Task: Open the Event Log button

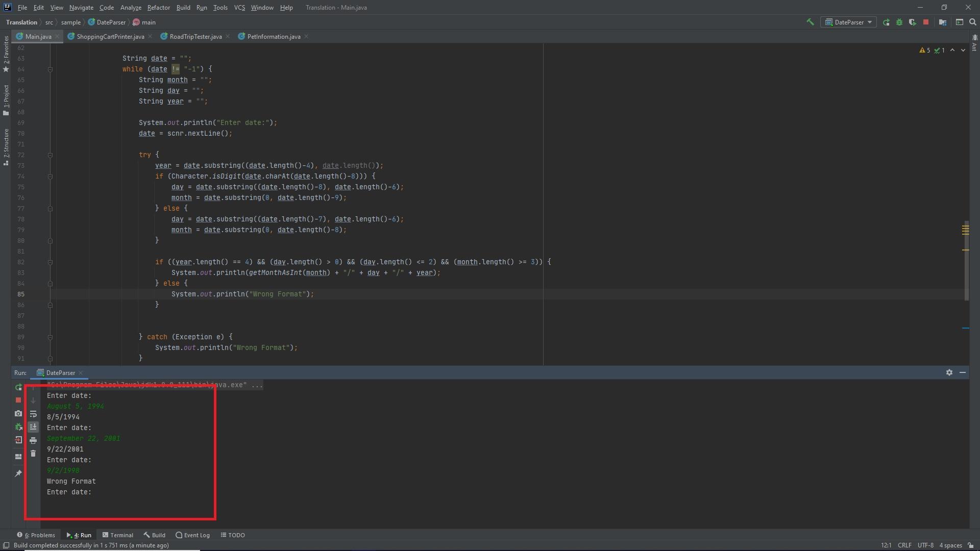Action: tap(193, 535)
